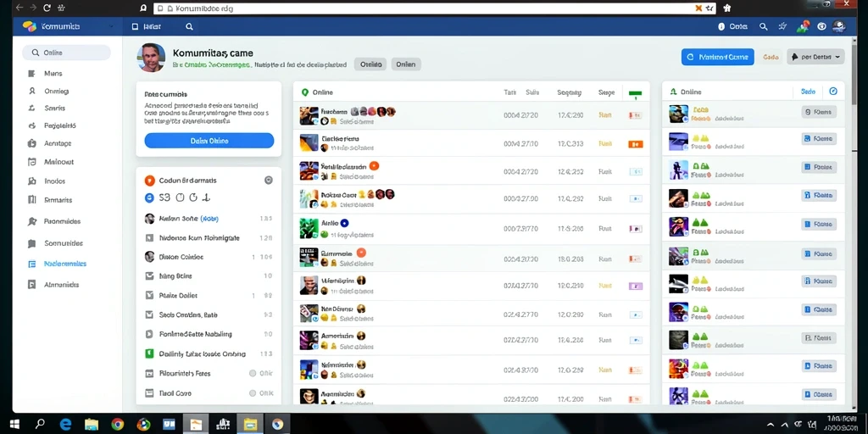Expand the Komumitas header dropdown chevron

[111, 26]
